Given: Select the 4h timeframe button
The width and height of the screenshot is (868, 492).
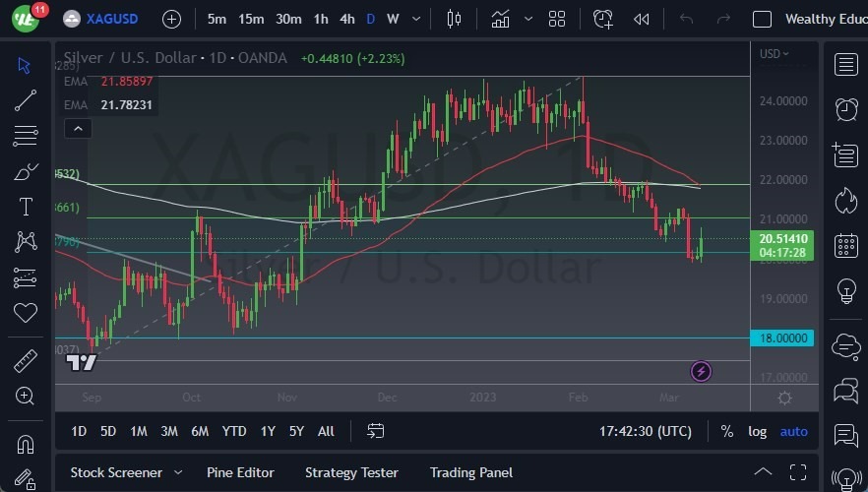Looking at the screenshot, I should [x=347, y=19].
